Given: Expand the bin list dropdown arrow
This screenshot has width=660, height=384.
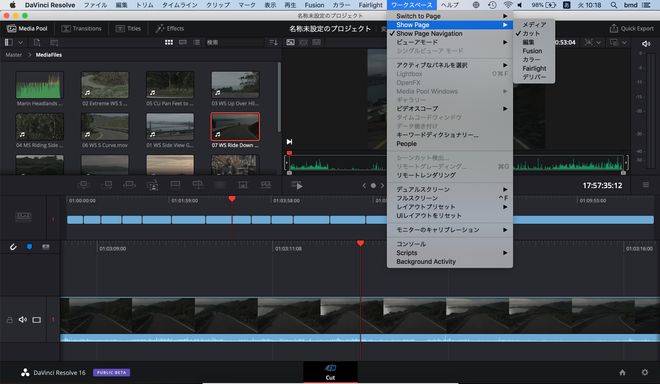Looking at the screenshot, I should tap(20, 43).
